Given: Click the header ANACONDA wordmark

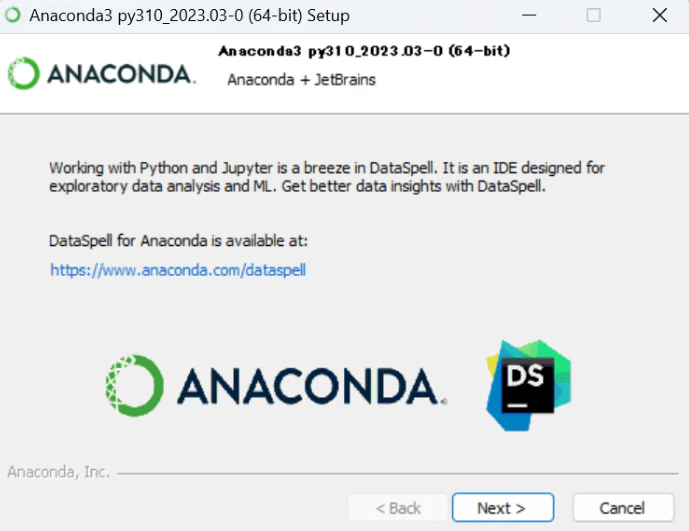Looking at the screenshot, I should click(121, 74).
